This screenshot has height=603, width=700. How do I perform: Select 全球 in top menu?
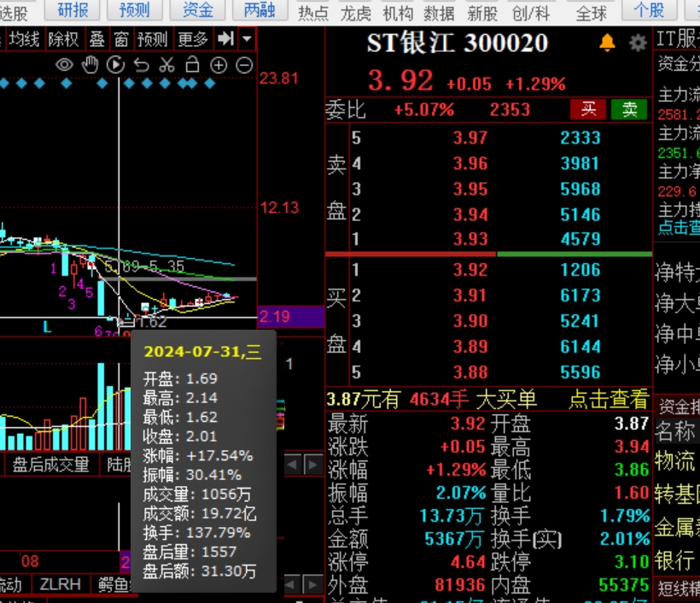click(592, 14)
